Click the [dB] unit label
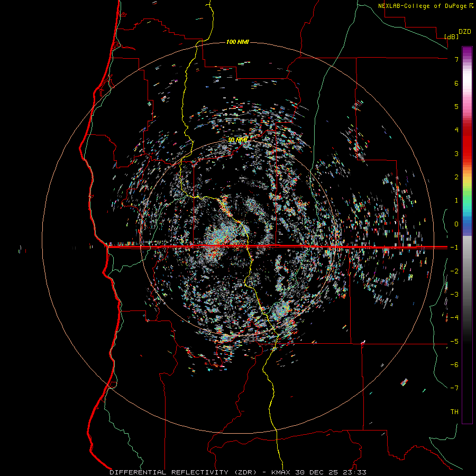The height and width of the screenshot is (476, 476). [x=452, y=36]
